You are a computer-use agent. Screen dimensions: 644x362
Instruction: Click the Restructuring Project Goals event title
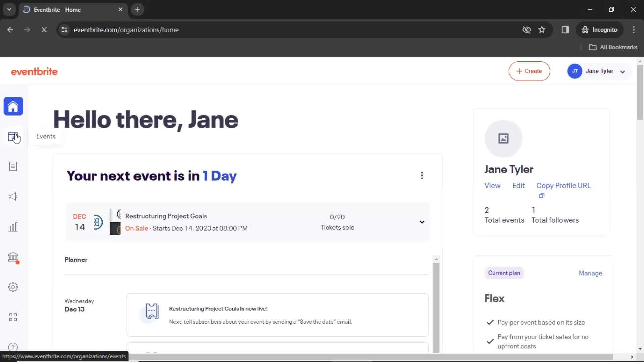166,216
